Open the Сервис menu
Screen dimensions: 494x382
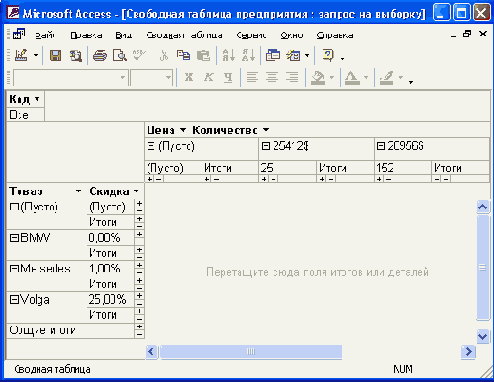251,35
